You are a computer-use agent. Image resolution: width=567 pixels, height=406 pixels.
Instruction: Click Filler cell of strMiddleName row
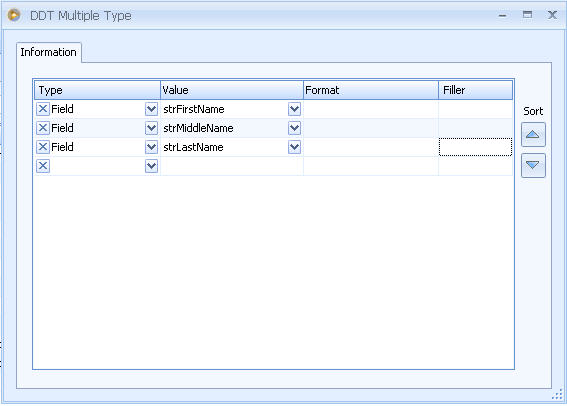(476, 128)
